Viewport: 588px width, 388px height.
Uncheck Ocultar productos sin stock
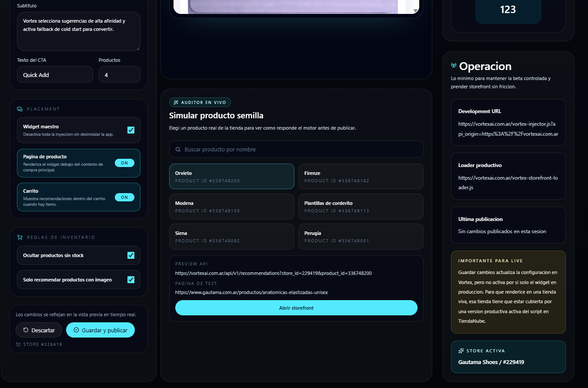(131, 256)
